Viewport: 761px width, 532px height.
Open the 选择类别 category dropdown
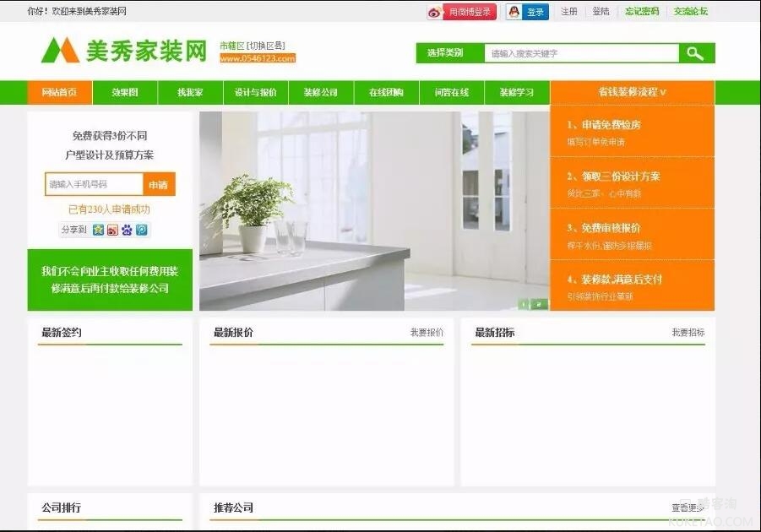450,53
